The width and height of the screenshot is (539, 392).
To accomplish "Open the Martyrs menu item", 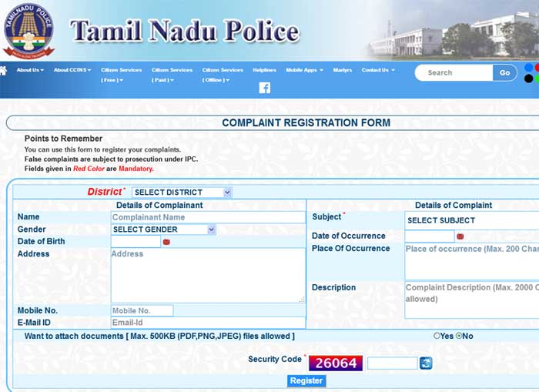I will (343, 70).
